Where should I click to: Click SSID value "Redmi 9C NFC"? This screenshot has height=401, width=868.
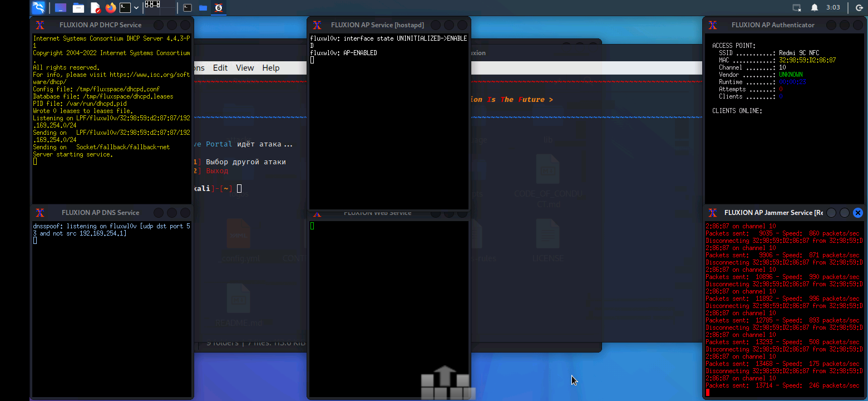(799, 53)
